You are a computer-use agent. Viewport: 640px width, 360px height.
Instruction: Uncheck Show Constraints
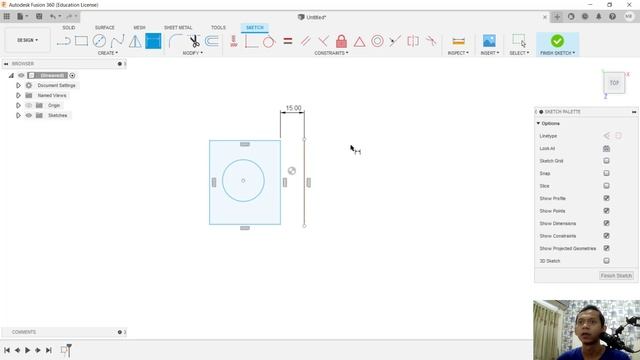coord(606,236)
